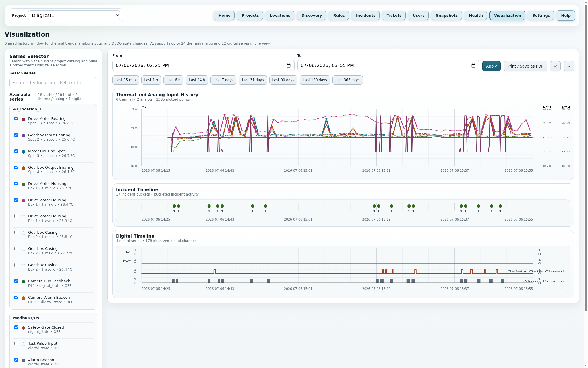Uncheck Drive Motor Housing t_max_c series

16,200
